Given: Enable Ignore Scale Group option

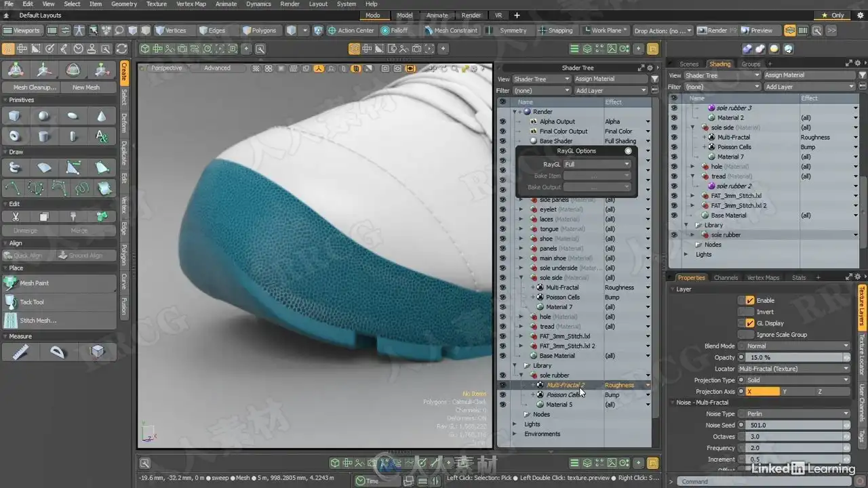Looking at the screenshot, I should (750, 335).
